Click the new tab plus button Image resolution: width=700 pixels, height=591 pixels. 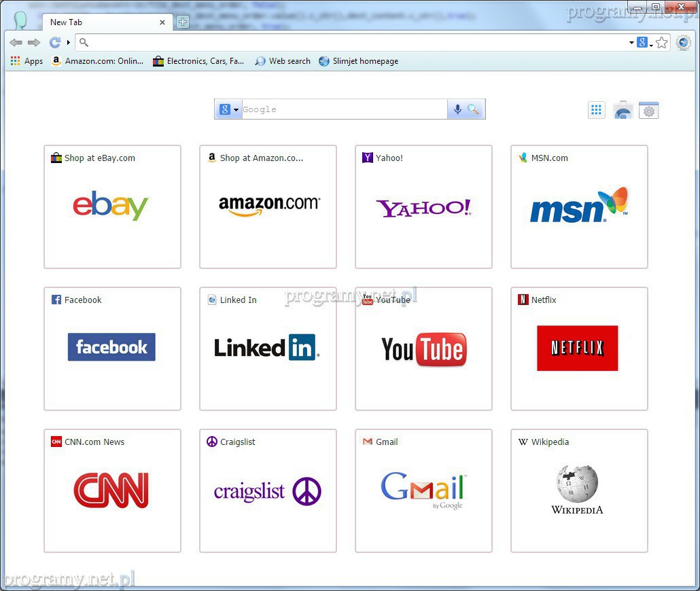pyautogui.click(x=183, y=22)
